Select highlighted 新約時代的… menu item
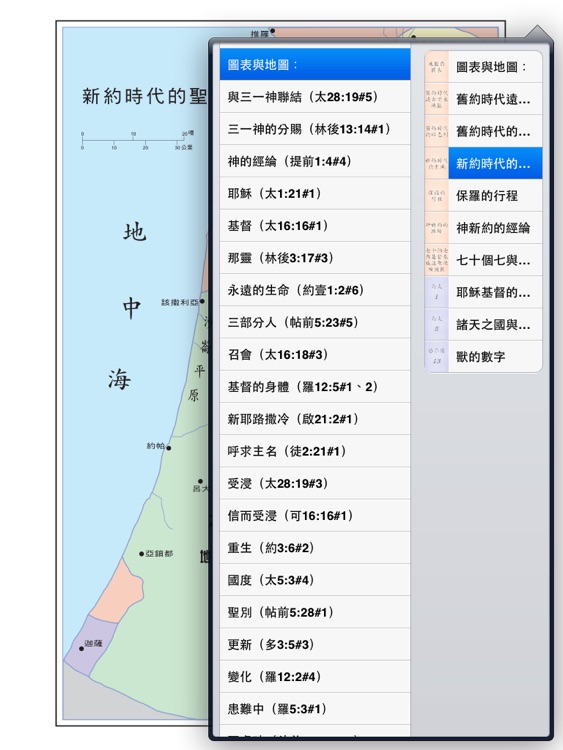Image resolution: width=563 pixels, height=750 pixels. click(x=484, y=164)
